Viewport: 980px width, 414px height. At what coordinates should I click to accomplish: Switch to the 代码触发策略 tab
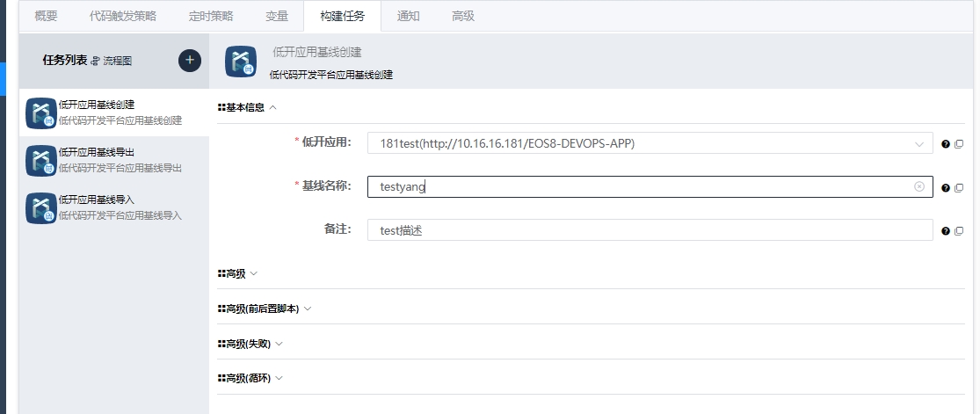point(122,16)
